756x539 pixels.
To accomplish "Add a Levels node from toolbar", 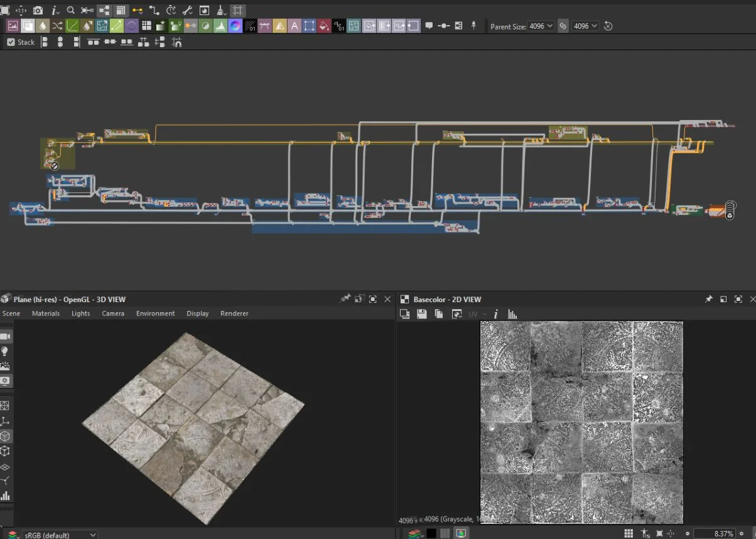I will (x=220, y=26).
